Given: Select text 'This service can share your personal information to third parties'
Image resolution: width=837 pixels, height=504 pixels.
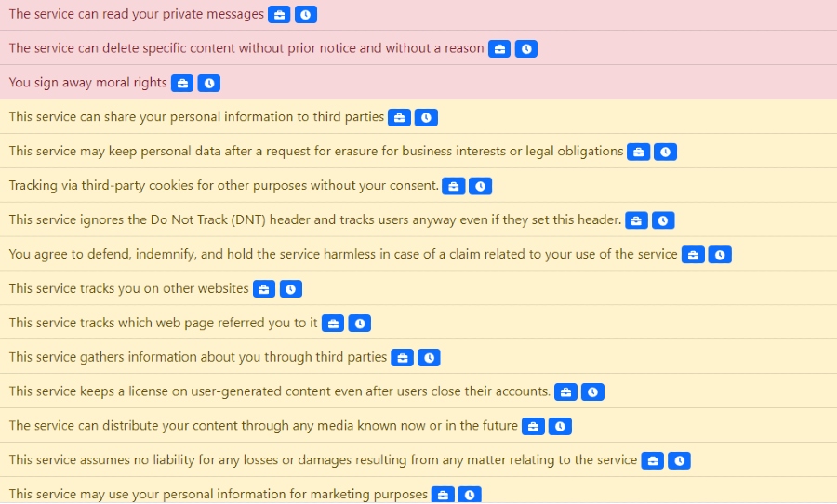Looking at the screenshot, I should 196,117.
